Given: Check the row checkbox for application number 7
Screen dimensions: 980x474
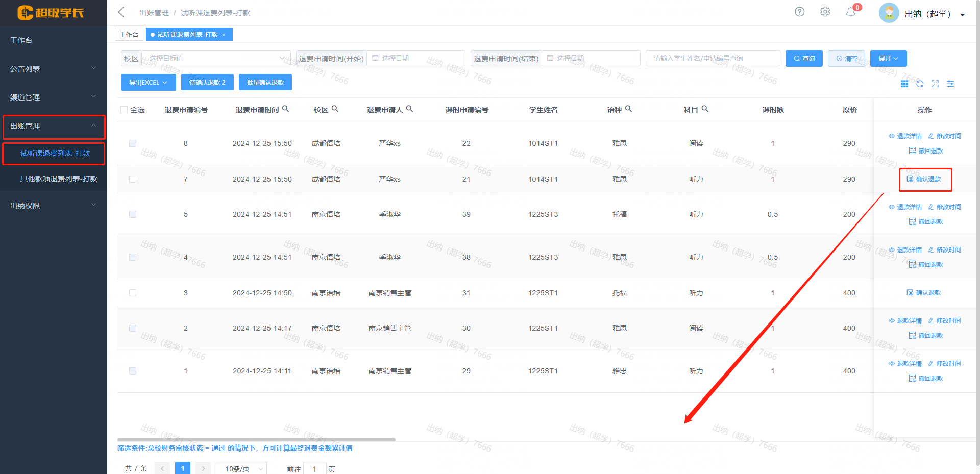Looking at the screenshot, I should (133, 179).
